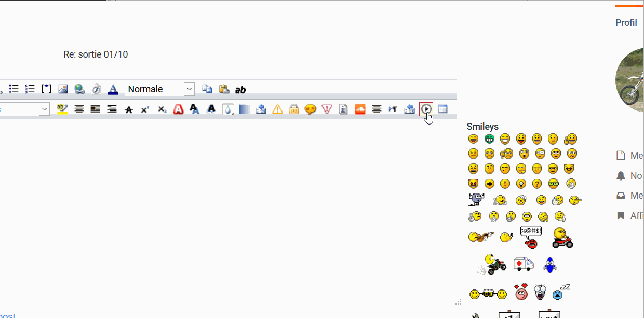The height and width of the screenshot is (318, 644).
Task: Click the copy icon in editor toolbar
Action: [207, 89]
